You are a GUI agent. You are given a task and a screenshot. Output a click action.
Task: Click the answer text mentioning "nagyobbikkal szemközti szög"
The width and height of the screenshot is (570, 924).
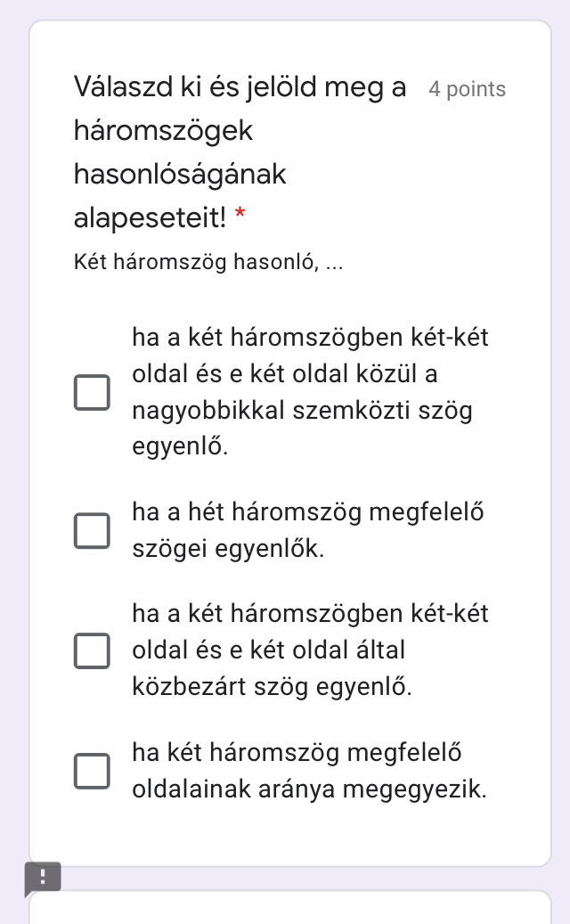(302, 411)
